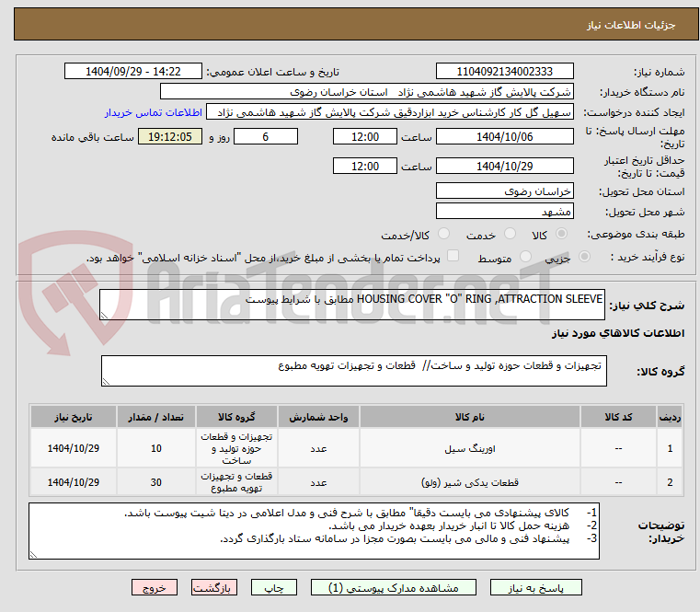Open مشاهده مدارک پیوستی (1) button

pos(394,587)
